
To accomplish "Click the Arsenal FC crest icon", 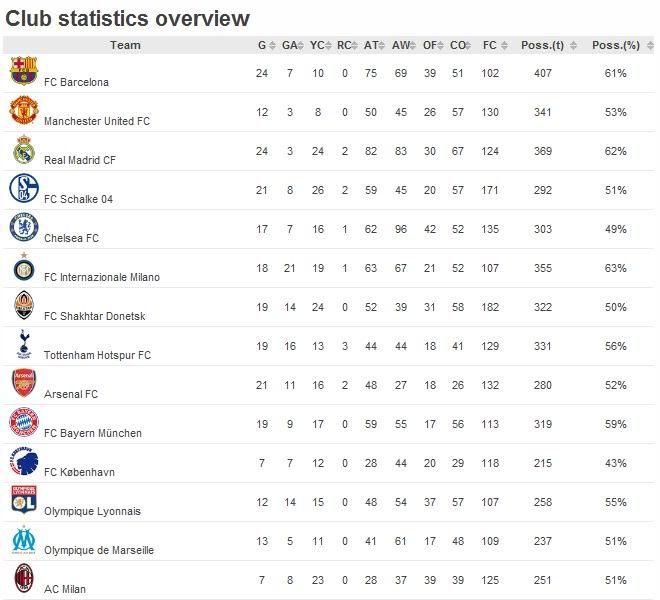I will click(23, 383).
